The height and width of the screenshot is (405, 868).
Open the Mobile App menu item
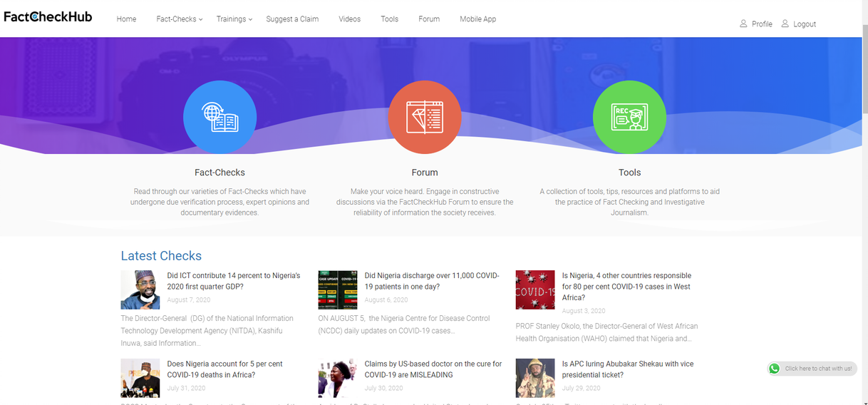point(477,19)
